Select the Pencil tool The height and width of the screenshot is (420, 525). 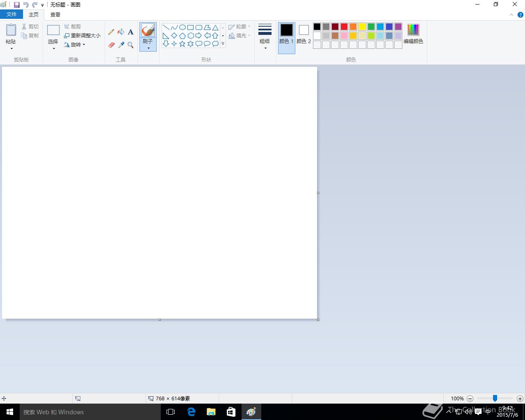[111, 32]
